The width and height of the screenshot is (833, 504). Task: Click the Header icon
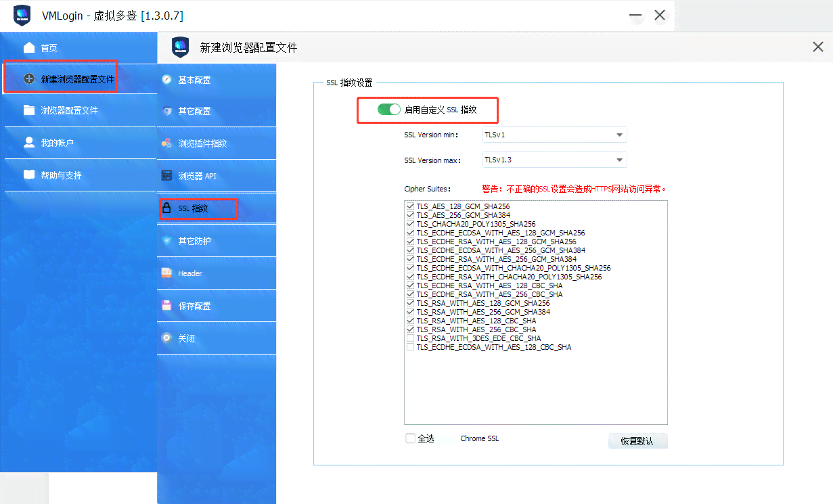(x=167, y=273)
